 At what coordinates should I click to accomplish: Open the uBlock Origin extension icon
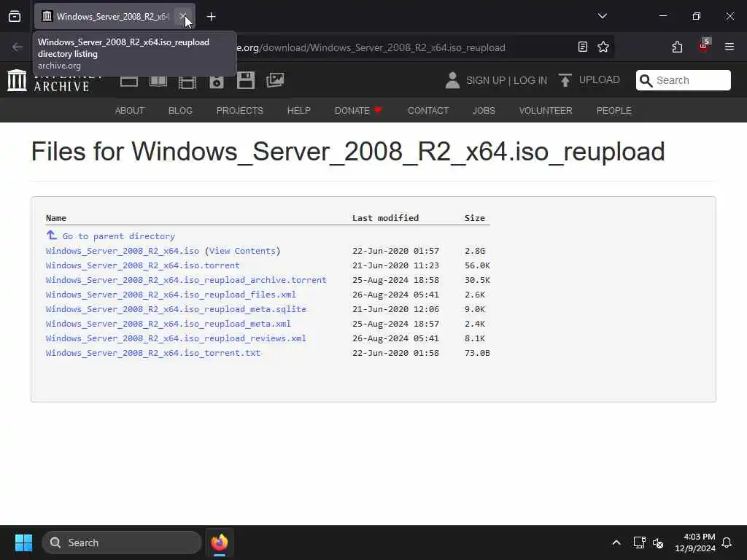704,46
